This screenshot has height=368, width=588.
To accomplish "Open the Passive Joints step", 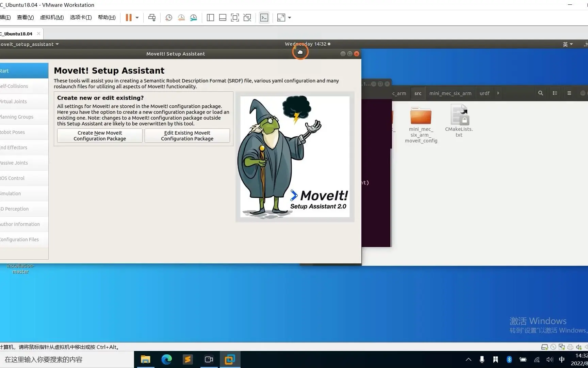I will (x=24, y=163).
